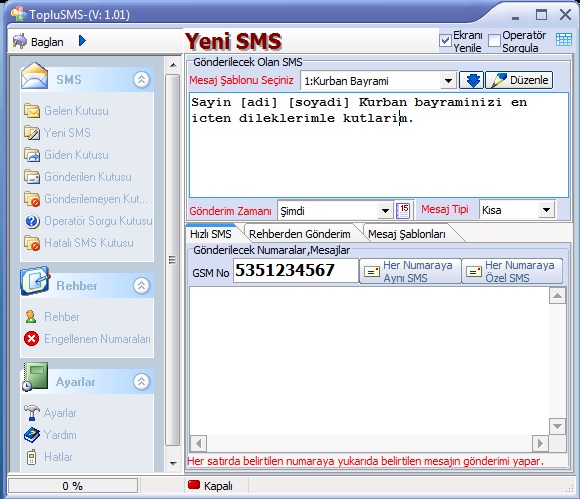The height and width of the screenshot is (499, 580).
Task: Click Her Numaraya Aynı SMS button
Action: pos(410,271)
